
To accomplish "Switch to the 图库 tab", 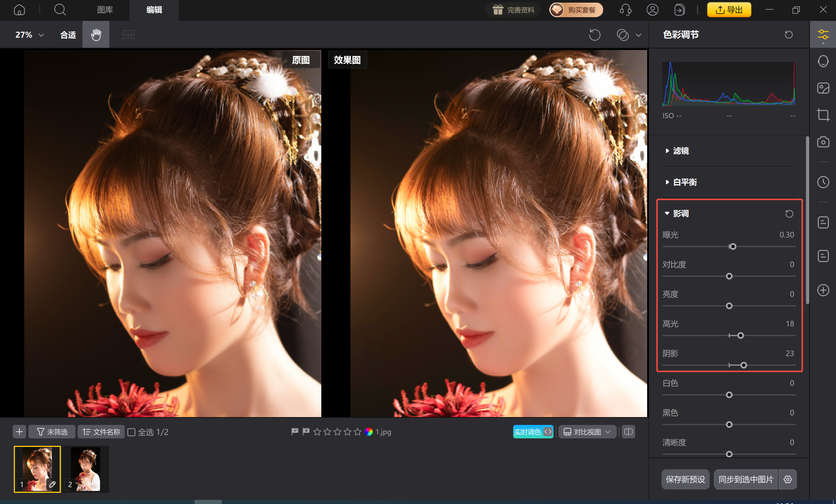I will [105, 10].
